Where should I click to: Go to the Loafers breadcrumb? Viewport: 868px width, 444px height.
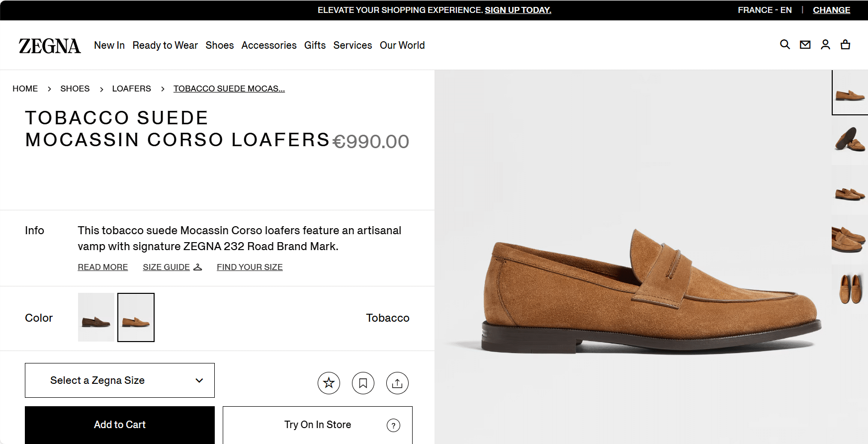131,89
